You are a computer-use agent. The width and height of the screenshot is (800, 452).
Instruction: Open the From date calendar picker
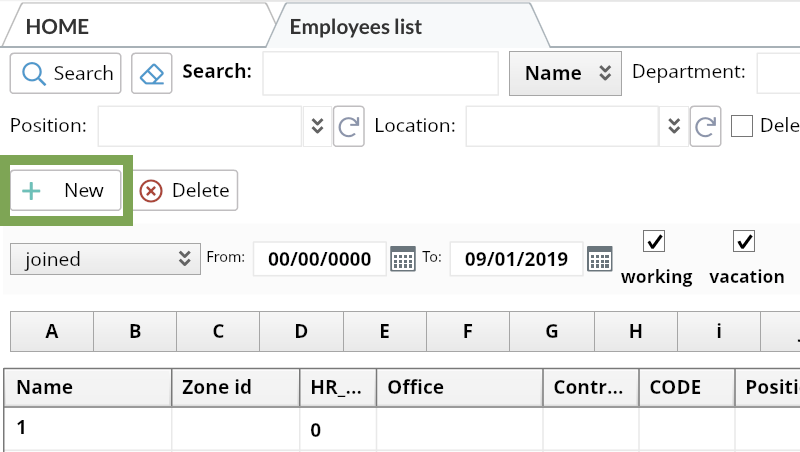point(402,258)
